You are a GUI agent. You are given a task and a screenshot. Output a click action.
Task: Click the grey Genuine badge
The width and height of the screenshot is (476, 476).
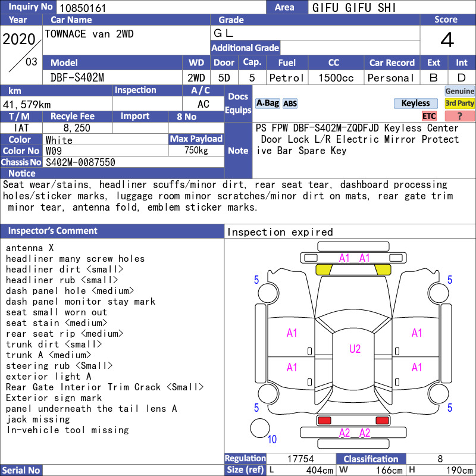[459, 91]
